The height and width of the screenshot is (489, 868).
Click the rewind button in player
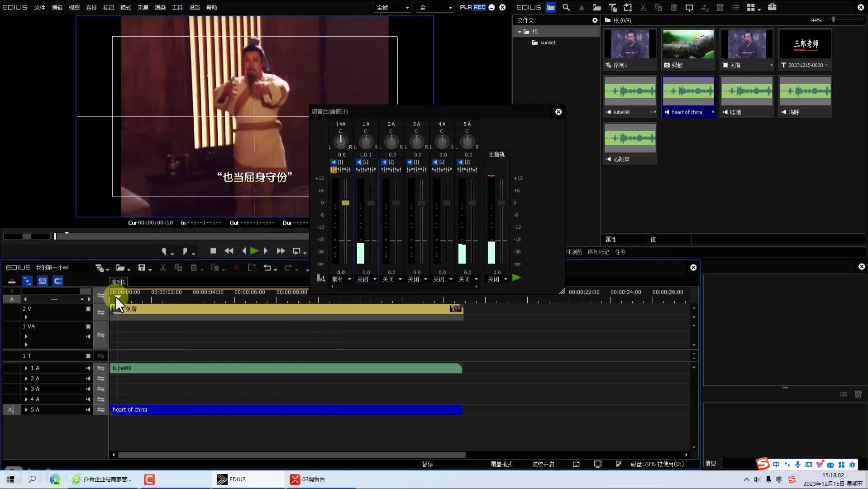(x=229, y=250)
